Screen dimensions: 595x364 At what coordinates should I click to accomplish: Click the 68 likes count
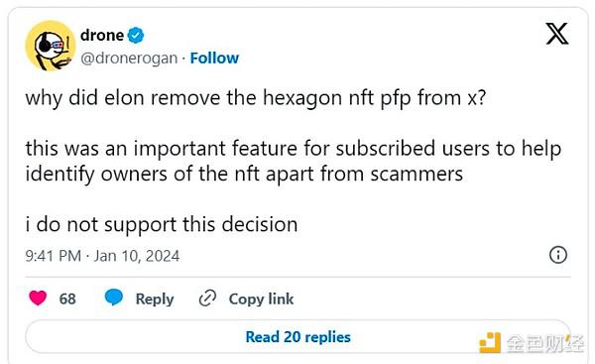pos(67,299)
